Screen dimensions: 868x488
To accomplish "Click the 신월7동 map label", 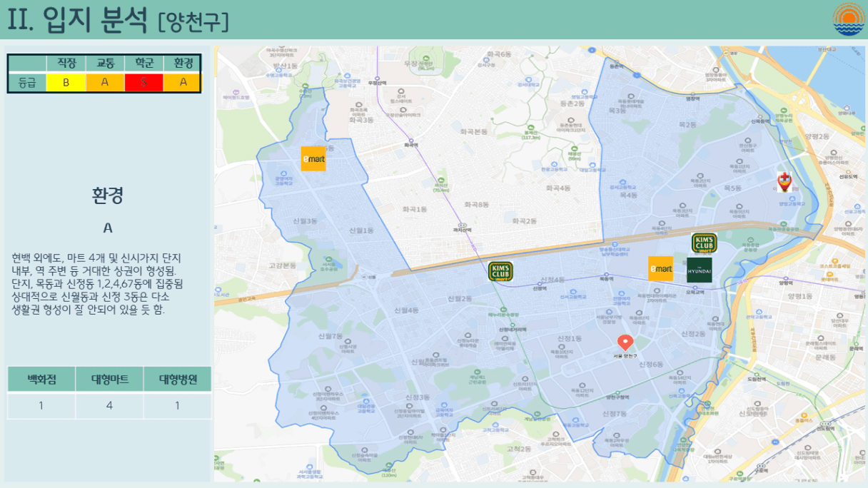I will (330, 336).
